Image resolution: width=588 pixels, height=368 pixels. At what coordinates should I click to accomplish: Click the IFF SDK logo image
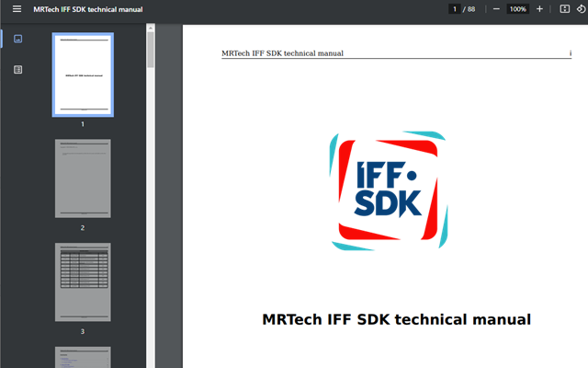[x=389, y=190]
